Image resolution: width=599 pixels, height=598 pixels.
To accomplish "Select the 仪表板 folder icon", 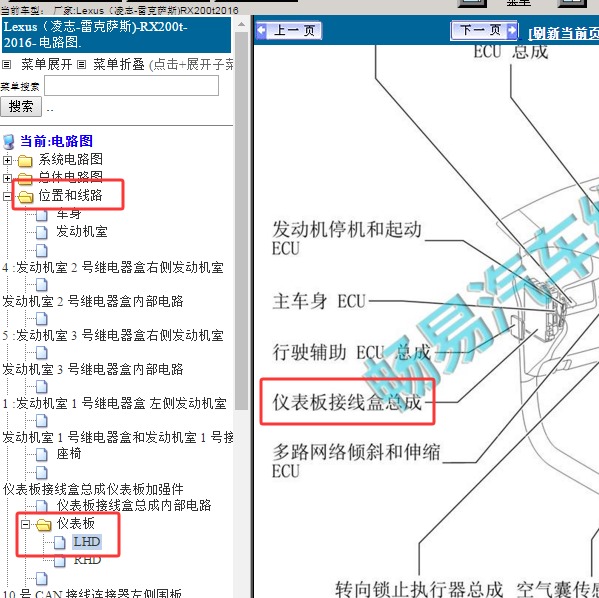I will 44,525.
